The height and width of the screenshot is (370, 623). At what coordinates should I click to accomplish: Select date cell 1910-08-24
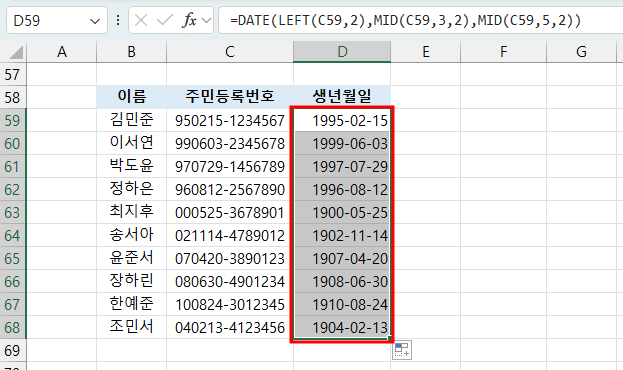(x=342, y=304)
